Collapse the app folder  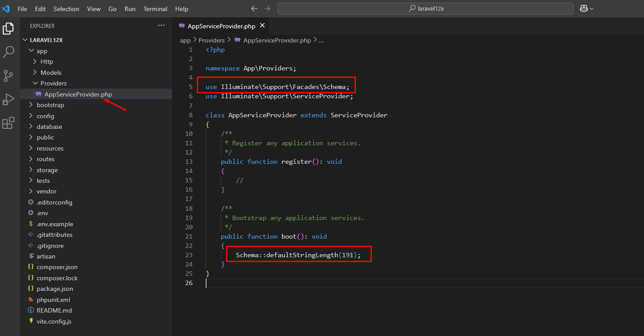42,51
